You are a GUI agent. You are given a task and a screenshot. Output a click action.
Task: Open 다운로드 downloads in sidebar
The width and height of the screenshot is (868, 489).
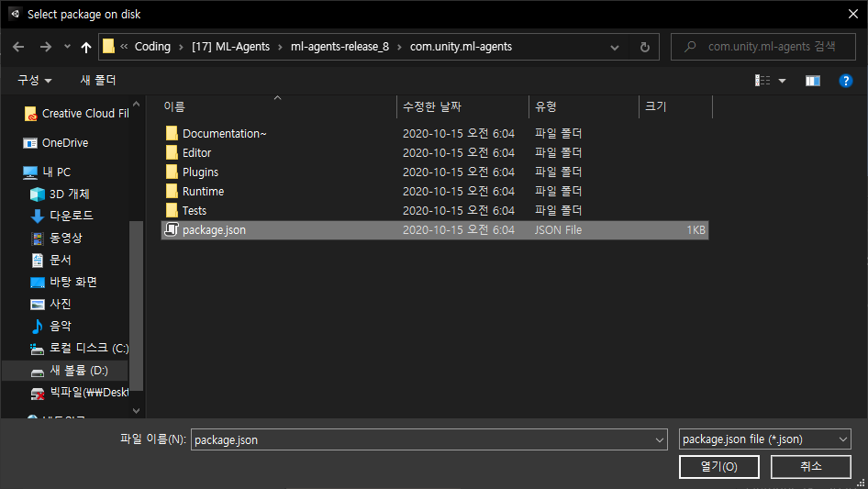[61, 216]
